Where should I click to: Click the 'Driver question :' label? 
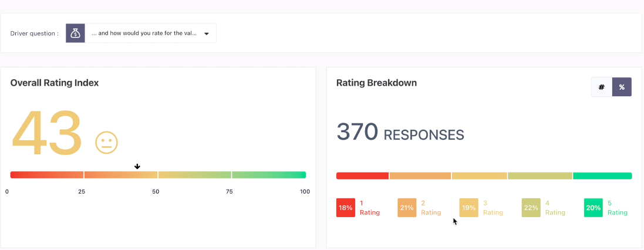[35, 33]
